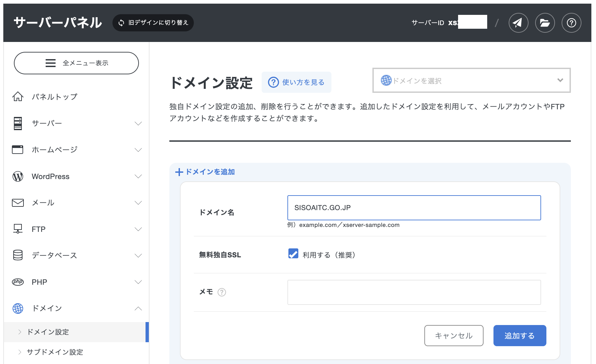Click the 追加する button
596x364 pixels.
click(519, 336)
